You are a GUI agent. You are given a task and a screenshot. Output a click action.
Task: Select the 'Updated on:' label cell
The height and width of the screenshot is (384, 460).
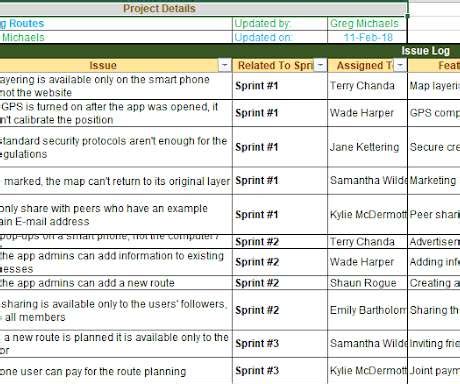[x=280, y=37]
